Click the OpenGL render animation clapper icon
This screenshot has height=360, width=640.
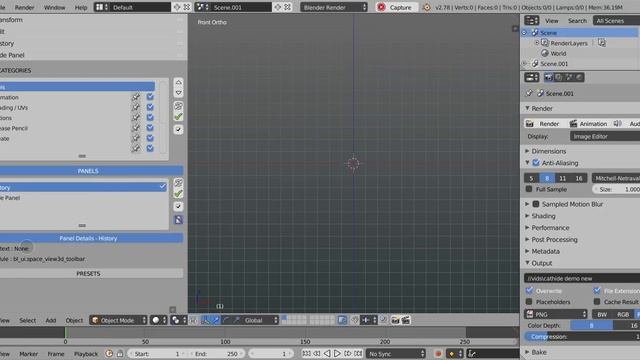point(406,320)
